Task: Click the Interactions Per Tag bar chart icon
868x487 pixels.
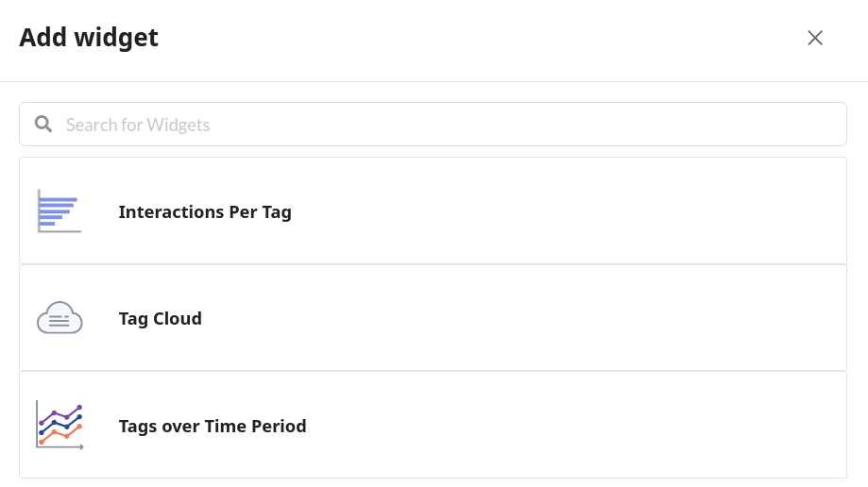Action: [59, 211]
